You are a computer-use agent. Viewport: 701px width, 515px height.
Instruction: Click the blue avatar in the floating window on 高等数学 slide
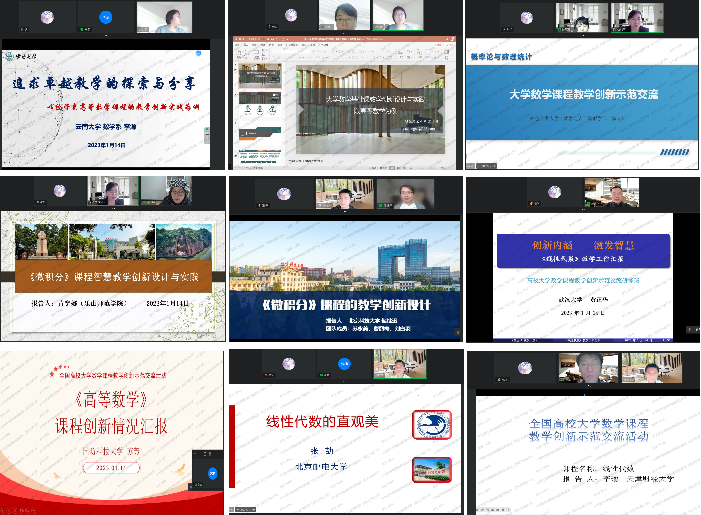click(212, 472)
